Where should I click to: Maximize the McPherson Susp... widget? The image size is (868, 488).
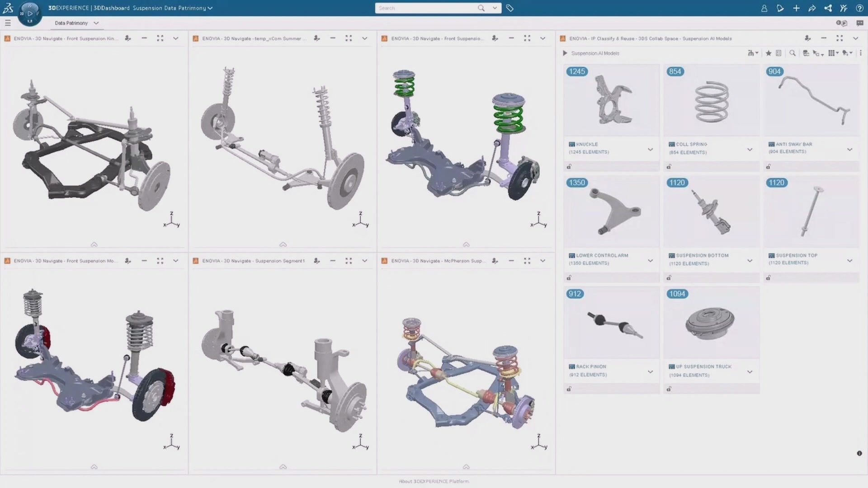coord(527,261)
